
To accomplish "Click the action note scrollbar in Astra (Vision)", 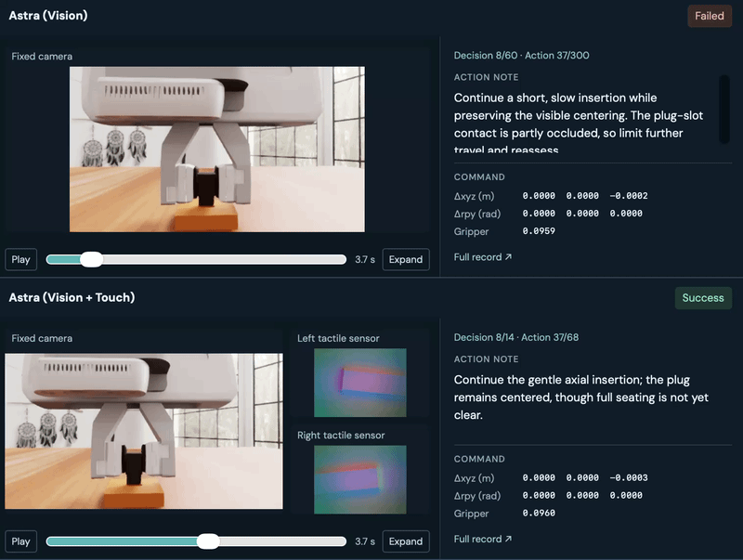I will coord(724,109).
